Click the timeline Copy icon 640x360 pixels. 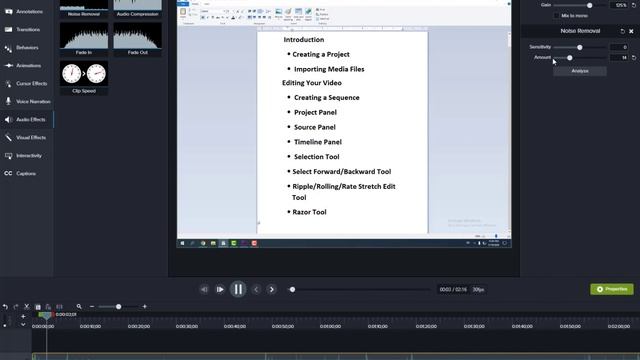[x=38, y=307]
